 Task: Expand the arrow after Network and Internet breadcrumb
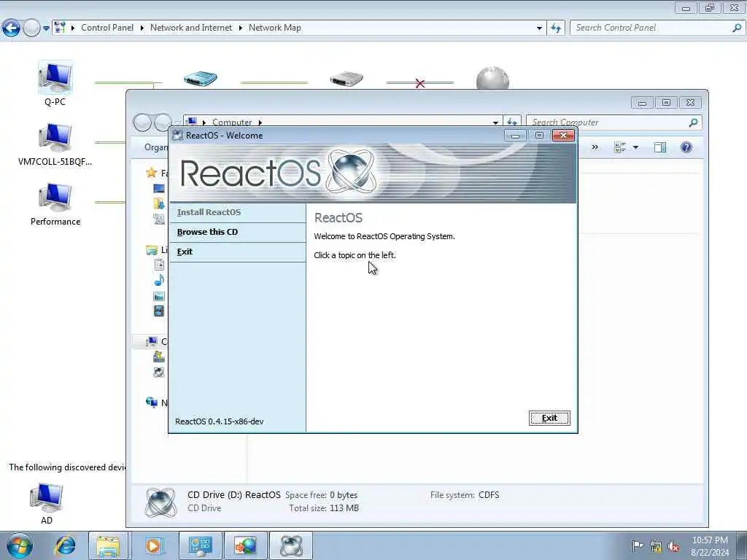(241, 28)
